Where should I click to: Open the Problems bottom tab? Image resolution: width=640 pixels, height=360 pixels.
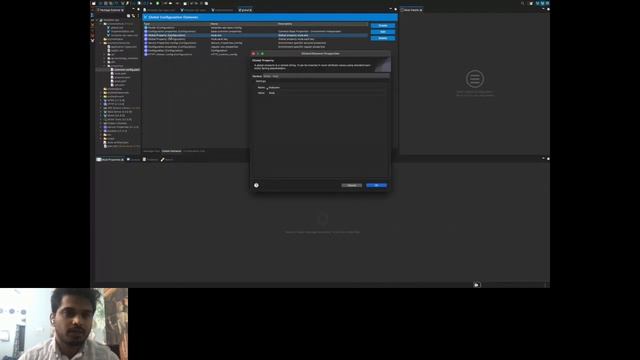point(150,160)
